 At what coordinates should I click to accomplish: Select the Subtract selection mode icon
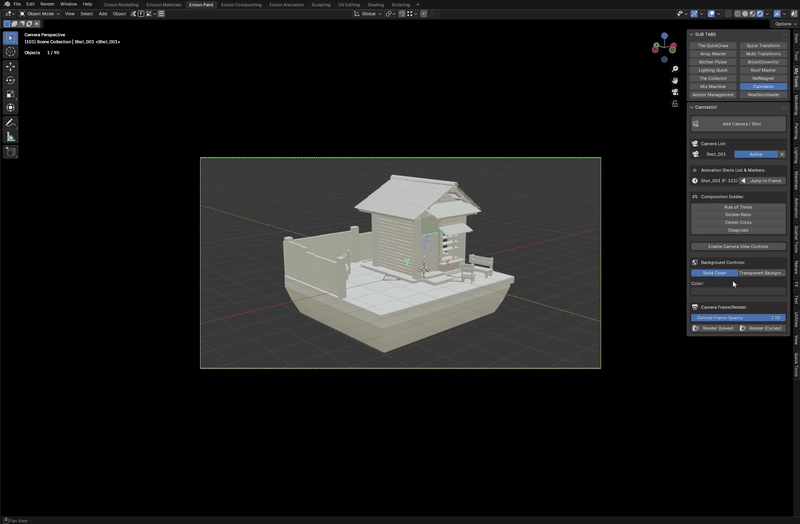21,23
